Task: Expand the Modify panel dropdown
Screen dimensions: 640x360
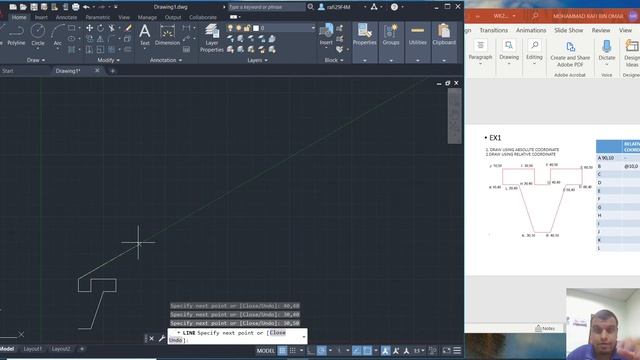Action: 109,60
